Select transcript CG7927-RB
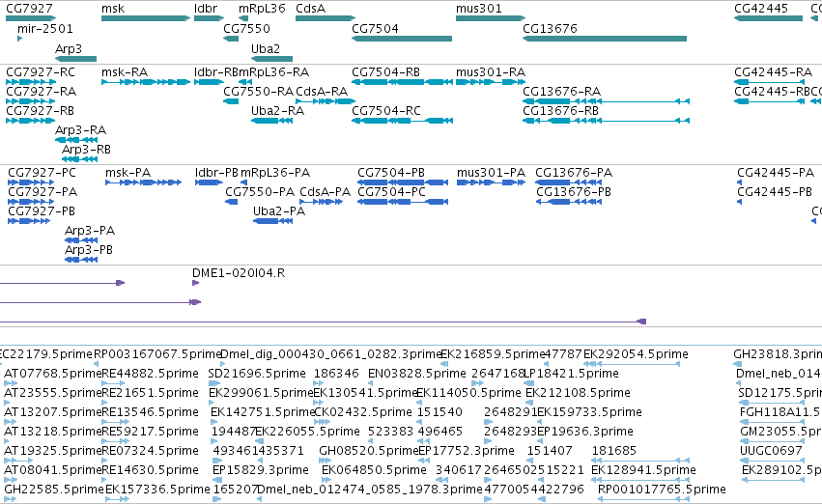 tap(40, 111)
